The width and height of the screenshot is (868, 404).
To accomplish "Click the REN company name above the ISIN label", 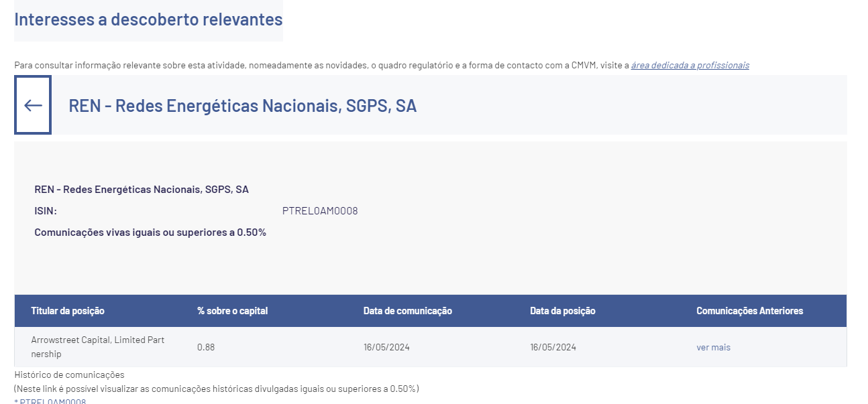I will point(142,190).
